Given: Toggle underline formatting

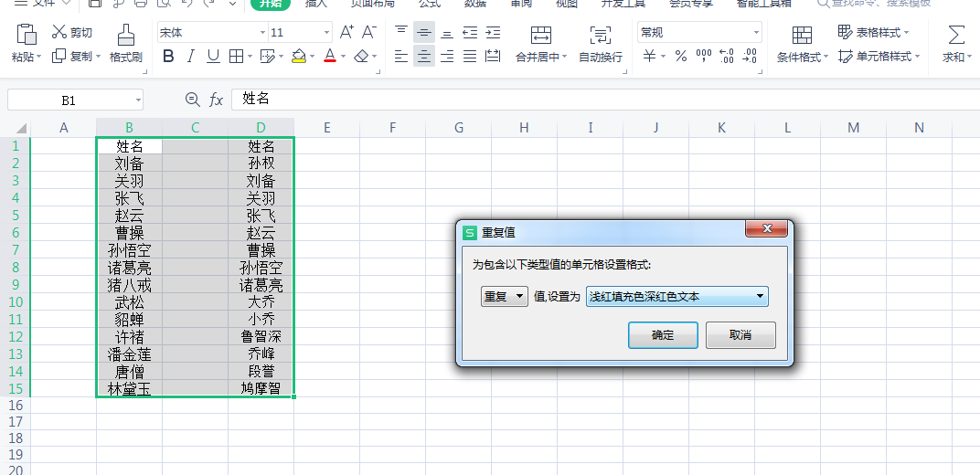Looking at the screenshot, I should click(x=213, y=57).
